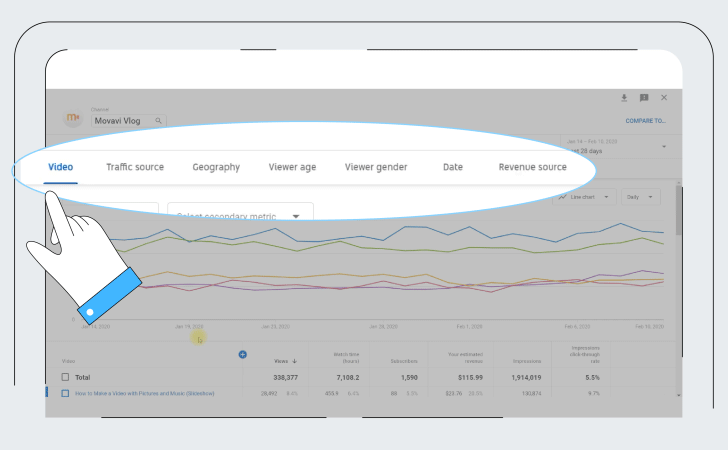Open the Daily interval dropdown

(x=641, y=197)
